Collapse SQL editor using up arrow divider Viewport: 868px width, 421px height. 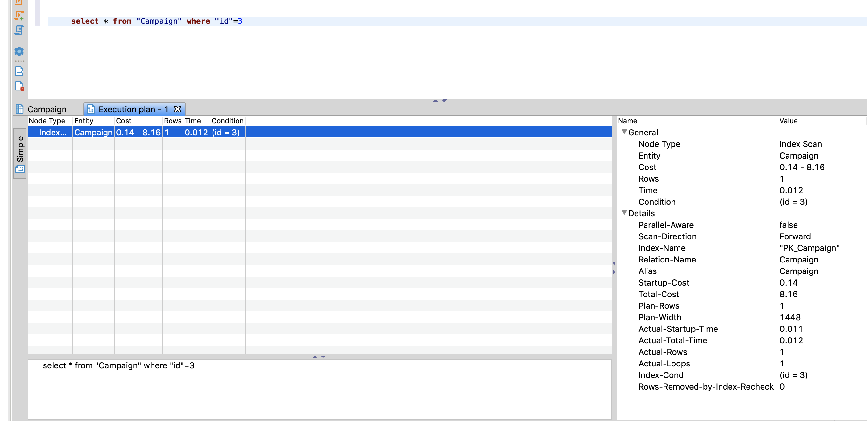435,100
